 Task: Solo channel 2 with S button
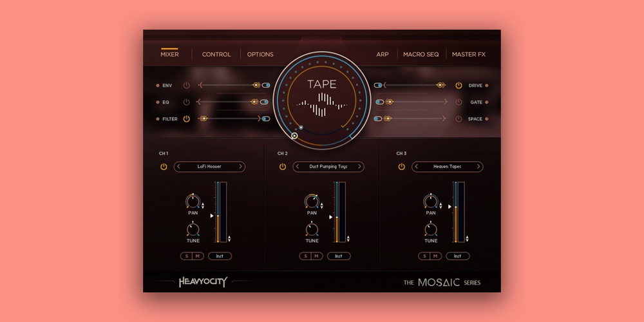point(305,256)
